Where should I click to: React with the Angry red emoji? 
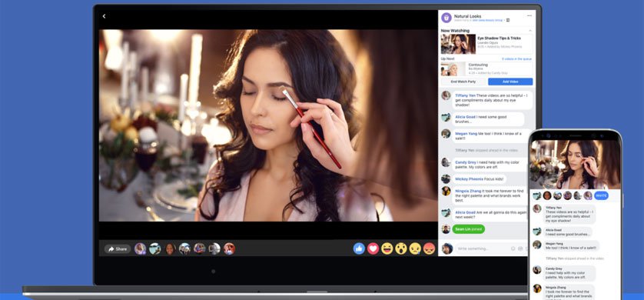tap(429, 248)
